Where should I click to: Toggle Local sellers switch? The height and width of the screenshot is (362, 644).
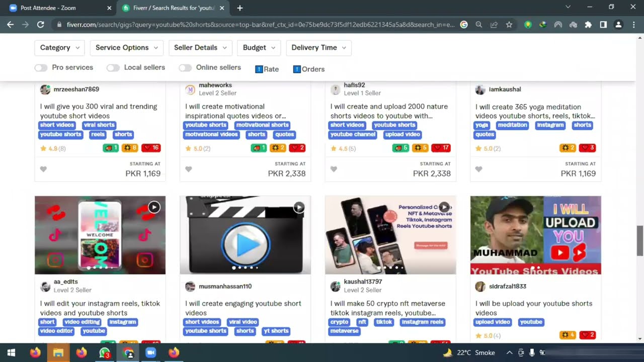click(113, 67)
